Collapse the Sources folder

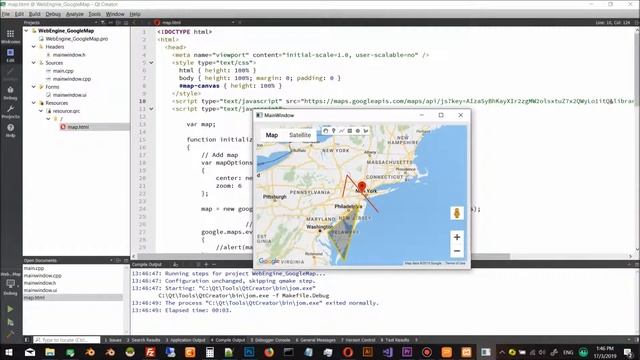click(34, 62)
